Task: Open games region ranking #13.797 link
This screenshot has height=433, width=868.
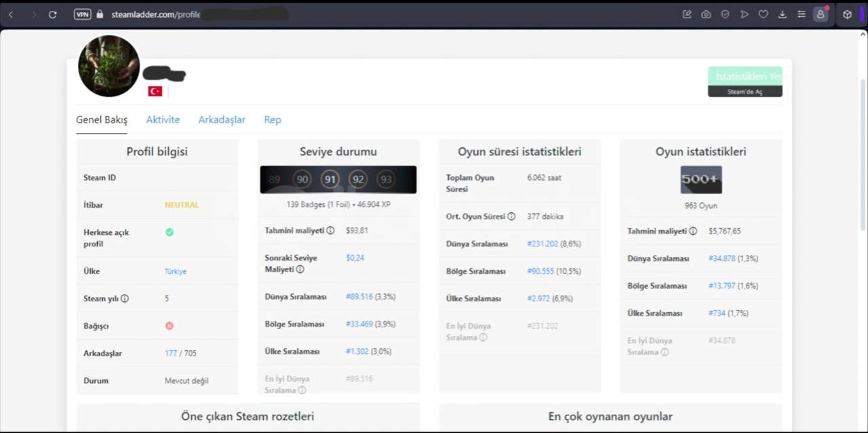Action: pos(722,286)
